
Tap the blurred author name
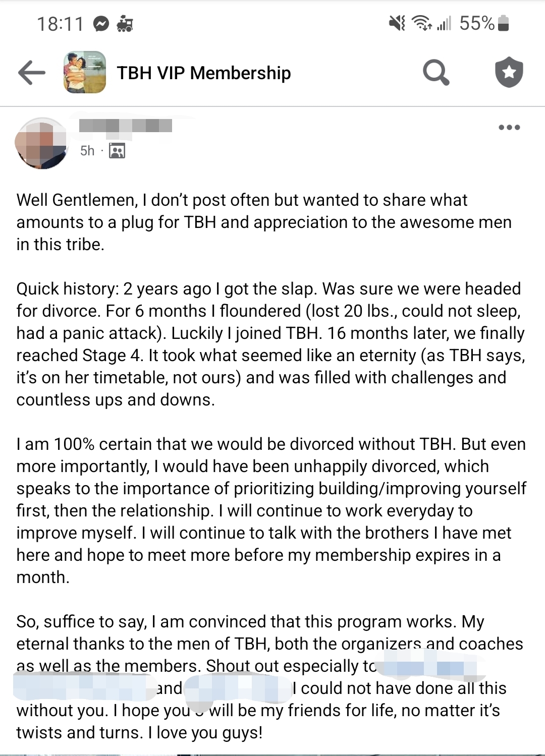pos(126,126)
